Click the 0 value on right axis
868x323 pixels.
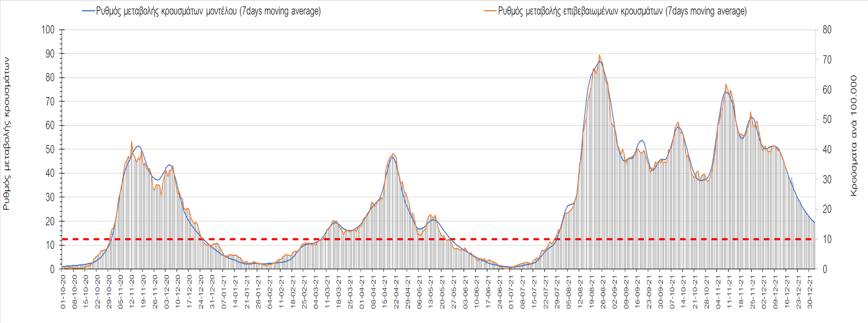(825, 269)
